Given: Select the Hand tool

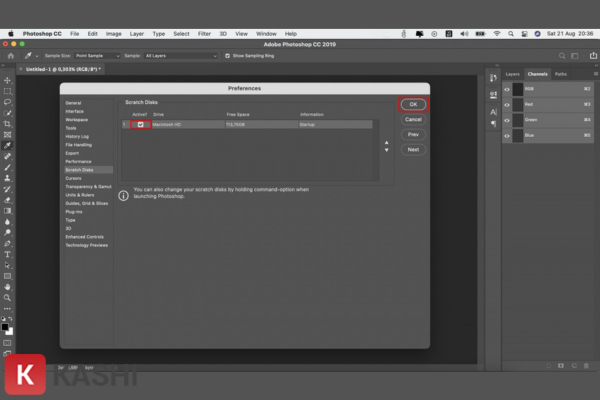Looking at the screenshot, I should coord(8,286).
